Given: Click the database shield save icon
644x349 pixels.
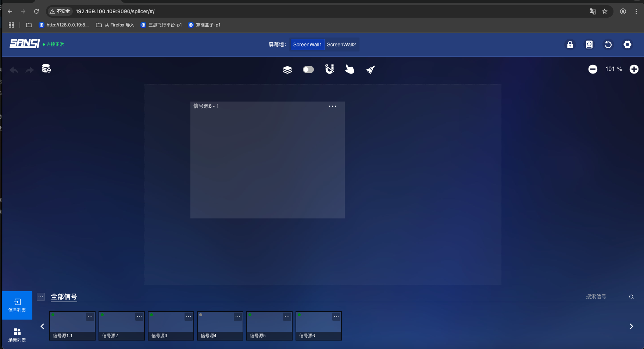Looking at the screenshot, I should (46, 69).
